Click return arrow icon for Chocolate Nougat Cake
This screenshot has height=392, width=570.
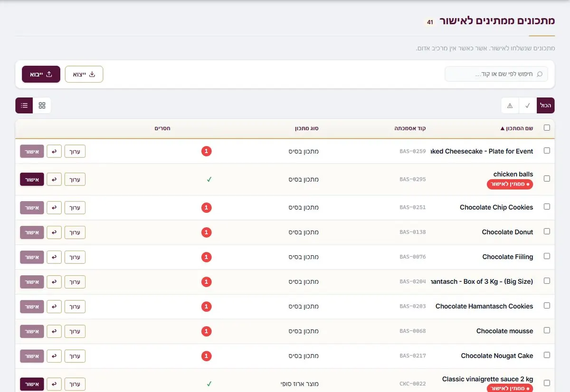click(x=54, y=356)
